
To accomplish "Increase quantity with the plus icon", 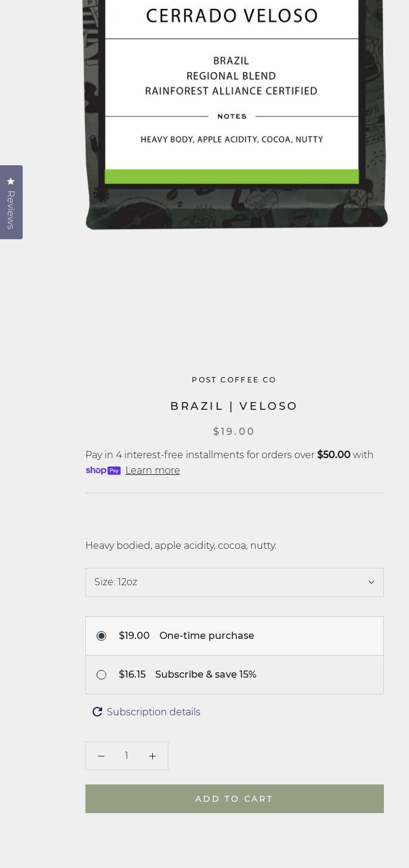I will [152, 756].
